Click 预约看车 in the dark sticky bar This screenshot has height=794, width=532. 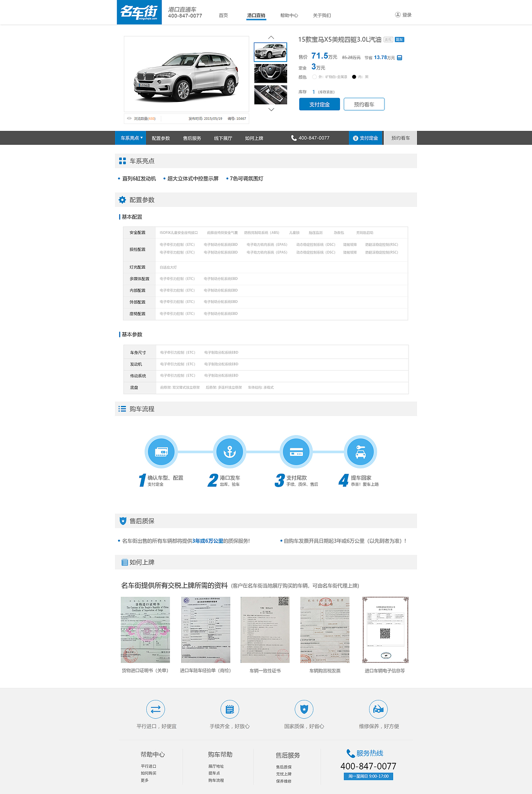coord(401,138)
